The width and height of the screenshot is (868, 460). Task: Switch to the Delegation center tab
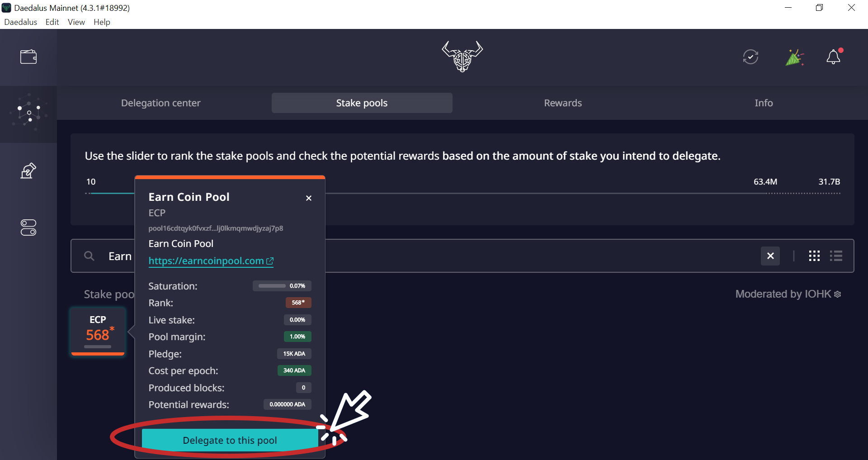tap(160, 103)
